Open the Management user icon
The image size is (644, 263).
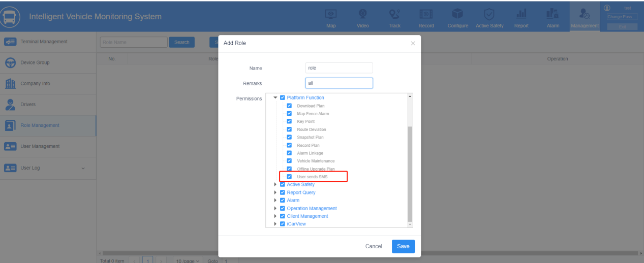tap(585, 15)
